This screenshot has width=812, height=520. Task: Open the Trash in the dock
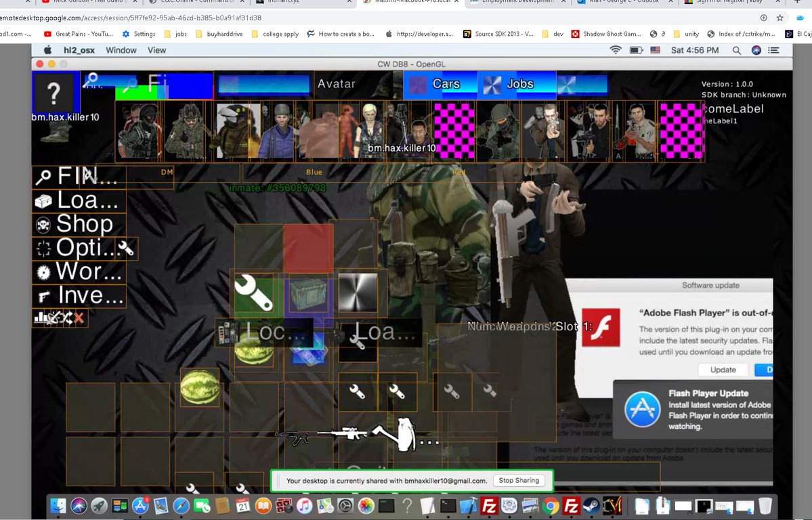point(765,506)
